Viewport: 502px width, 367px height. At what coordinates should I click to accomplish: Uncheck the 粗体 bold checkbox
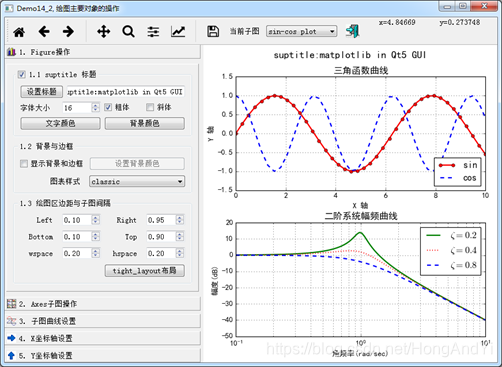[x=108, y=107]
